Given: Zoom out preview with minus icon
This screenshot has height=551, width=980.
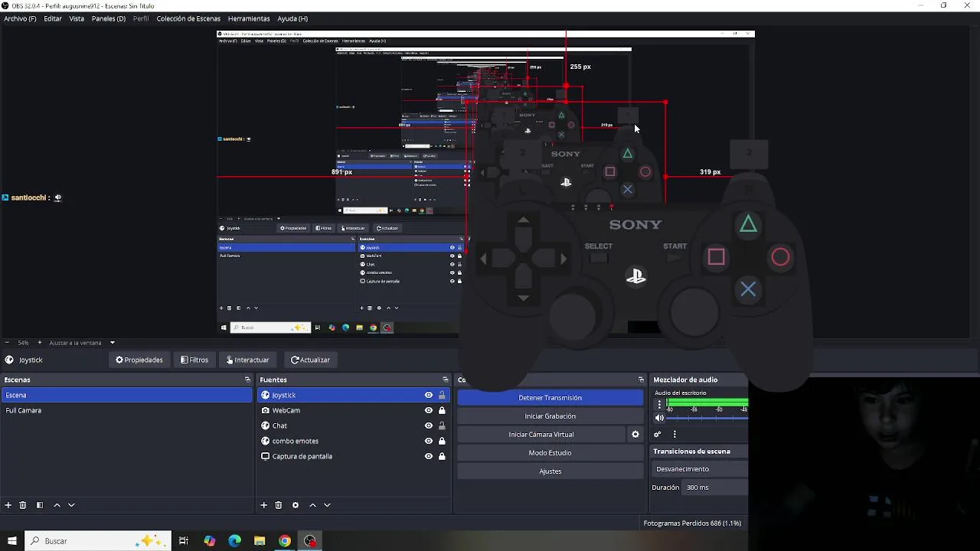Looking at the screenshot, I should coord(7,343).
